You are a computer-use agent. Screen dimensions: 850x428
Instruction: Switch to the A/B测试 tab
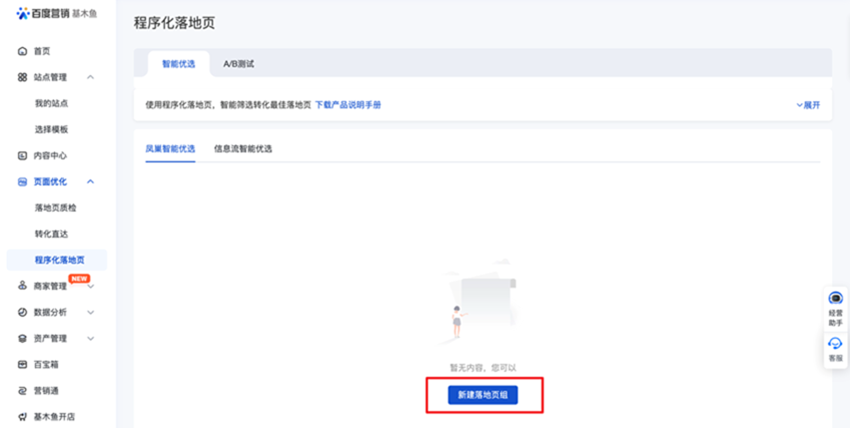[x=238, y=64]
